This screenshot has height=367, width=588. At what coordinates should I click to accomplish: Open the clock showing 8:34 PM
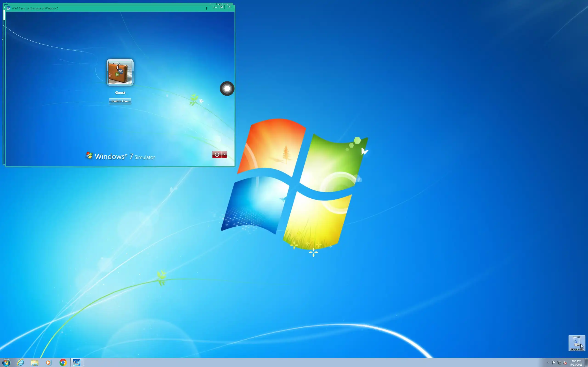tap(576, 363)
